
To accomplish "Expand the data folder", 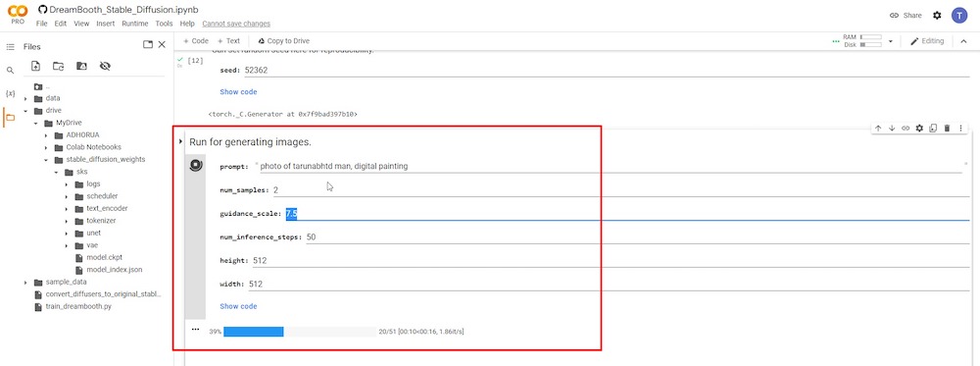I will tap(25, 98).
